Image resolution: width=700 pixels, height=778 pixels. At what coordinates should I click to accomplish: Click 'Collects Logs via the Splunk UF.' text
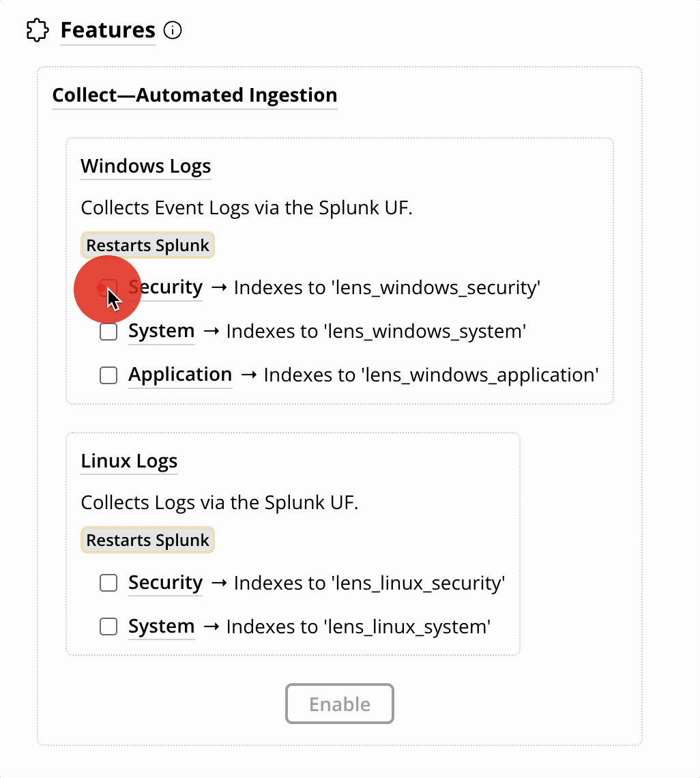pyautogui.click(x=219, y=502)
